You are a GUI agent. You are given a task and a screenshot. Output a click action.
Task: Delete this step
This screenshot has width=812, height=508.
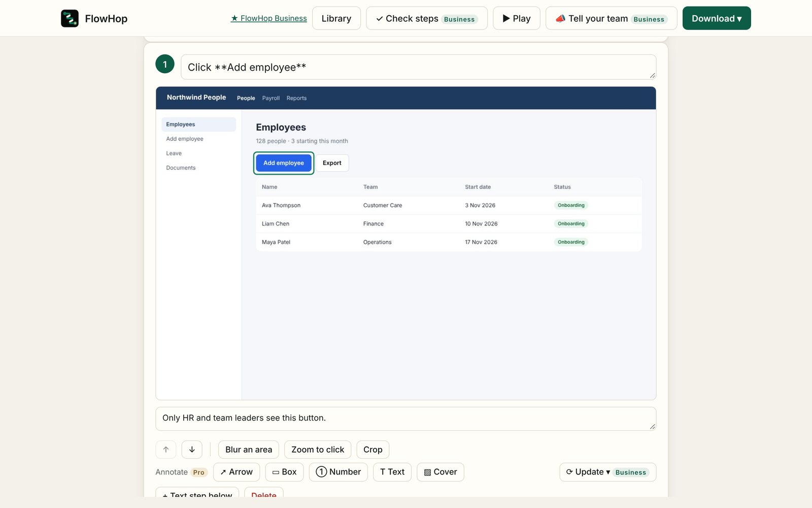pos(264,493)
